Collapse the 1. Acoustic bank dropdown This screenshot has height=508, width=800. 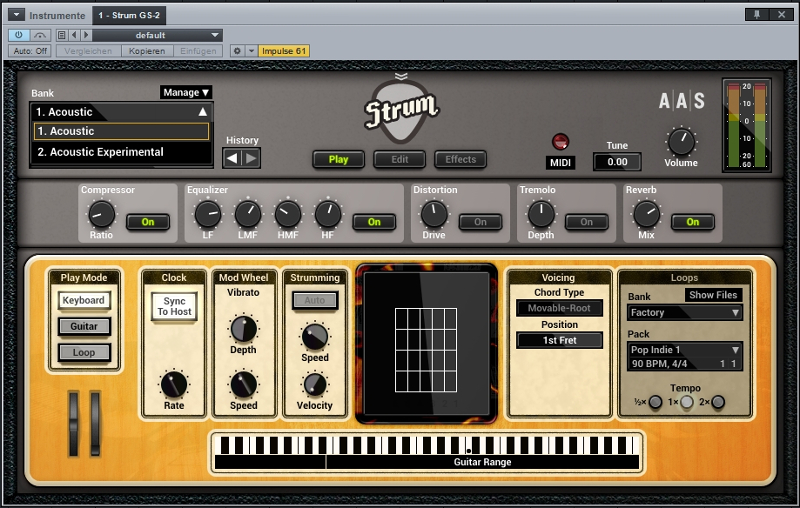(121, 112)
